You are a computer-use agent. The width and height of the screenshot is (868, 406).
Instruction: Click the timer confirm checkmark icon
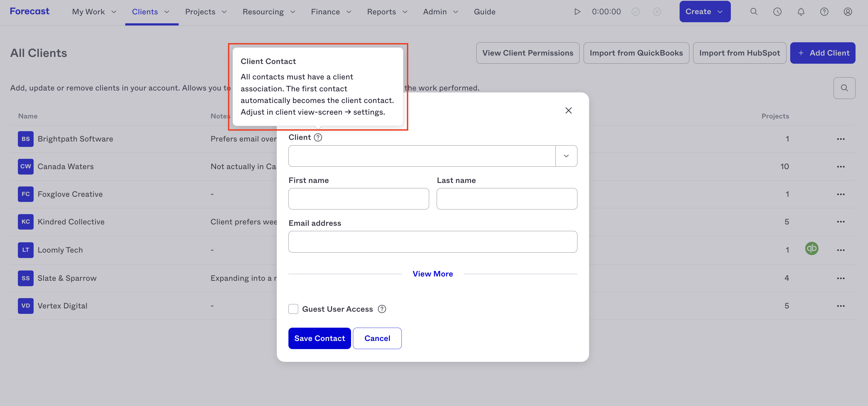[635, 12]
